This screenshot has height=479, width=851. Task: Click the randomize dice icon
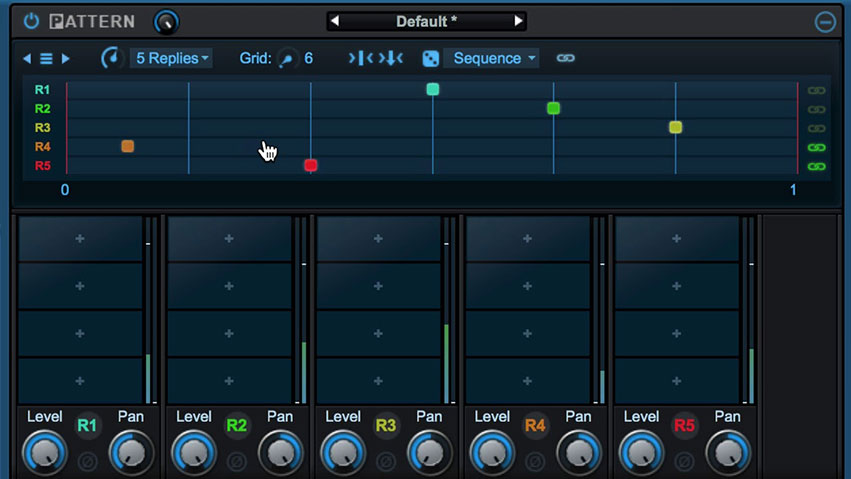430,59
